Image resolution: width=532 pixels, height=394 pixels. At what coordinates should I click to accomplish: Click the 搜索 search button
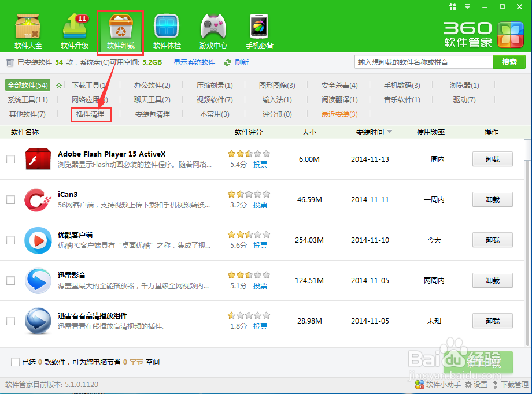coord(509,62)
